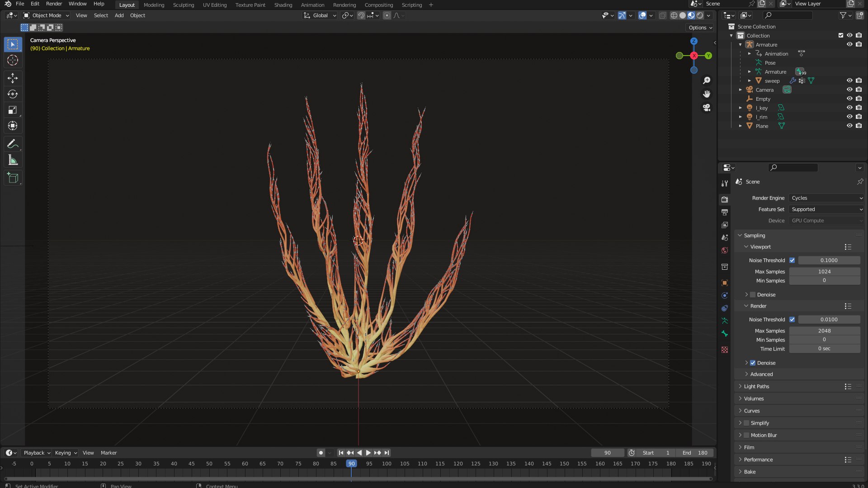Click the viewport Max Samples field 1024
The width and height of the screenshot is (868, 488).
[825, 272]
